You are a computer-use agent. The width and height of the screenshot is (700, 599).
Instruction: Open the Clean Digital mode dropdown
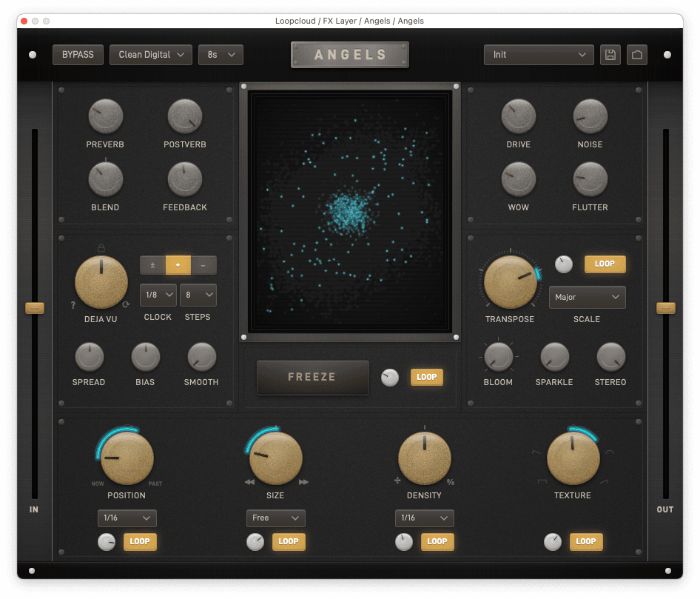pos(151,55)
